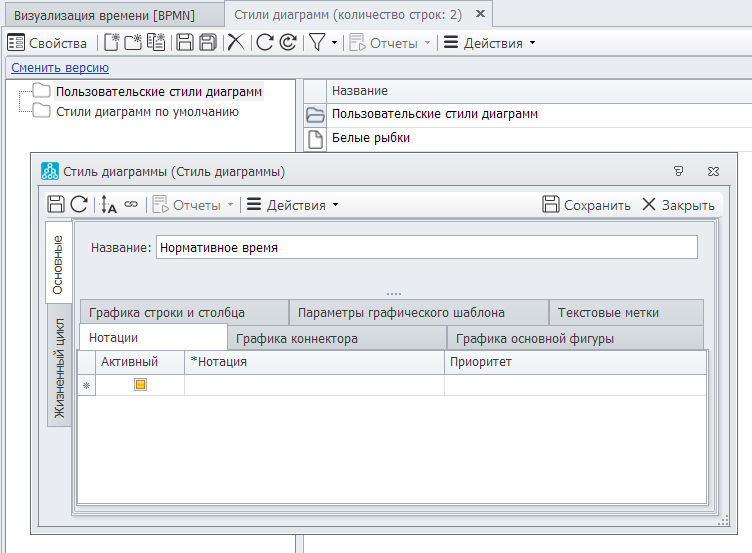Click the floppy save icon in dialog toolbar

coord(57,204)
